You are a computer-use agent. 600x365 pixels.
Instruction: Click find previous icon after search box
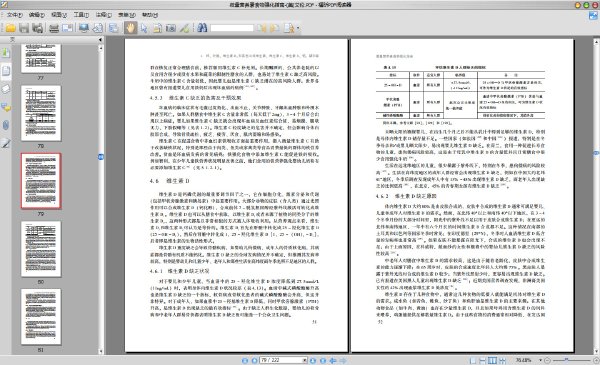tap(261, 28)
